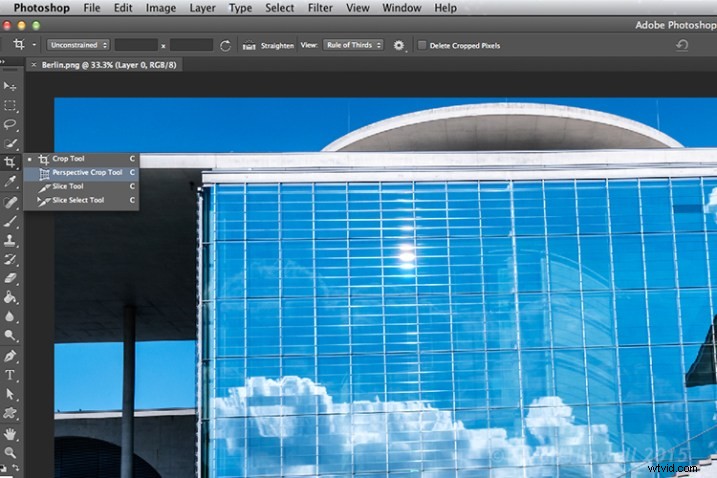Viewport: 717px width, 478px height.
Task: Open the Select menu
Action: point(279,8)
